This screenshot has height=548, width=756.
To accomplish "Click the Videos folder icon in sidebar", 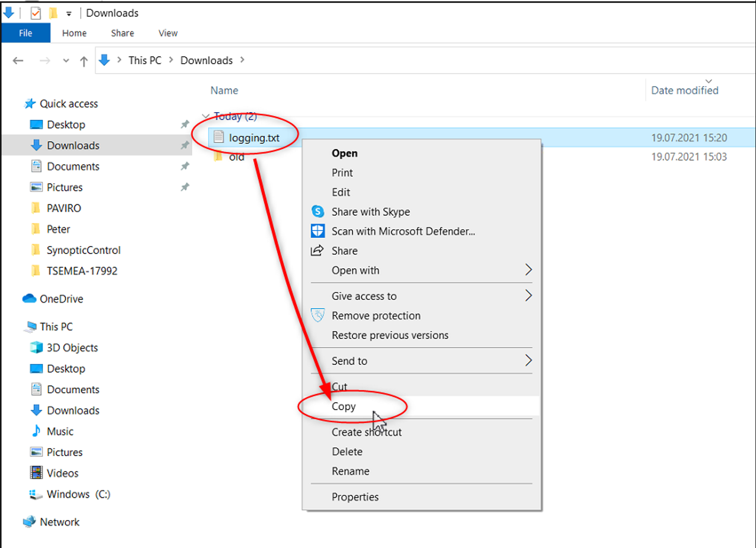I will pyautogui.click(x=36, y=473).
